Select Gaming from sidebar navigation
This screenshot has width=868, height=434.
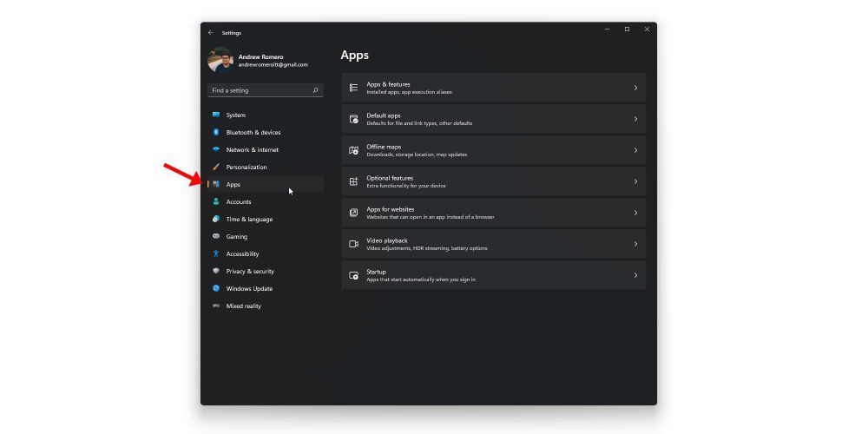(x=237, y=236)
